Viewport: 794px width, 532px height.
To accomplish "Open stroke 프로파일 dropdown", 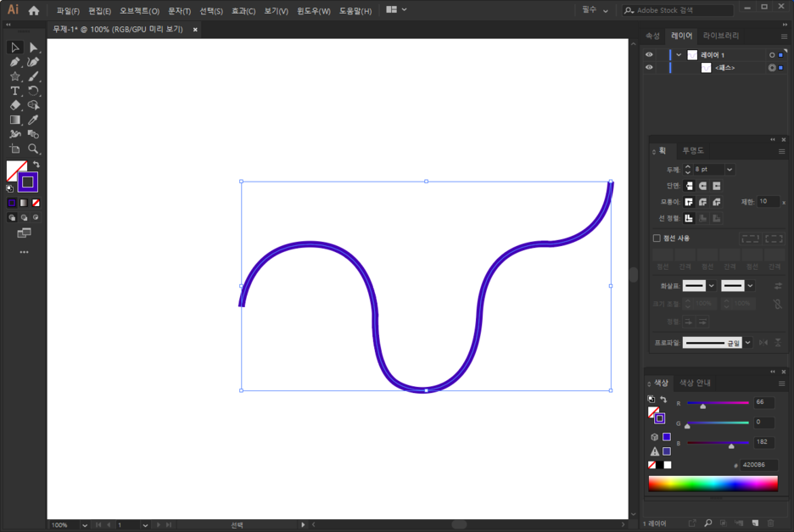I will 748,343.
